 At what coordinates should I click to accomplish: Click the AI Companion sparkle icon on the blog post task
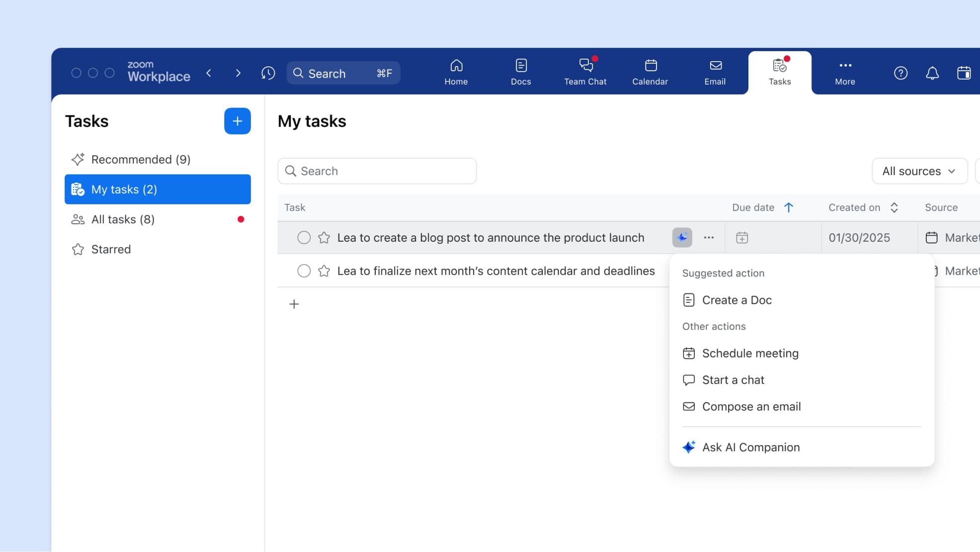pyautogui.click(x=682, y=238)
